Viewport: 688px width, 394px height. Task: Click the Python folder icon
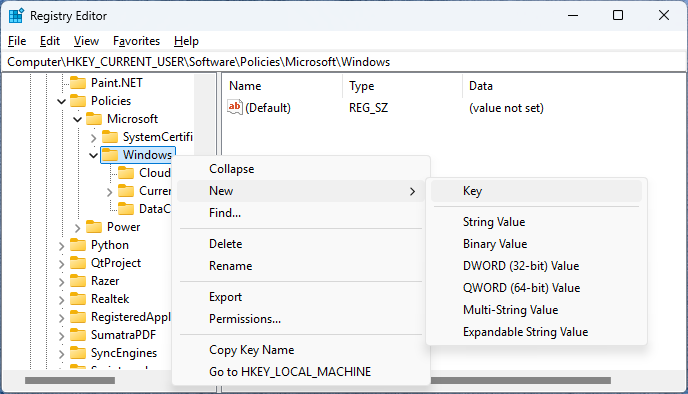(78, 244)
